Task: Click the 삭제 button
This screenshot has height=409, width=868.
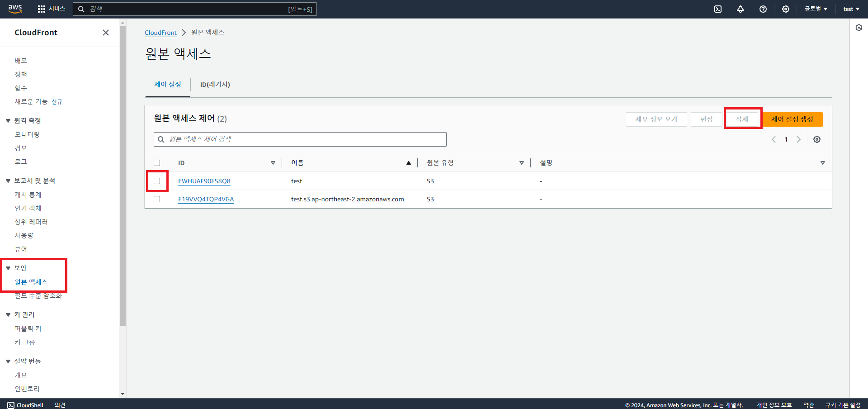Action: coord(742,119)
